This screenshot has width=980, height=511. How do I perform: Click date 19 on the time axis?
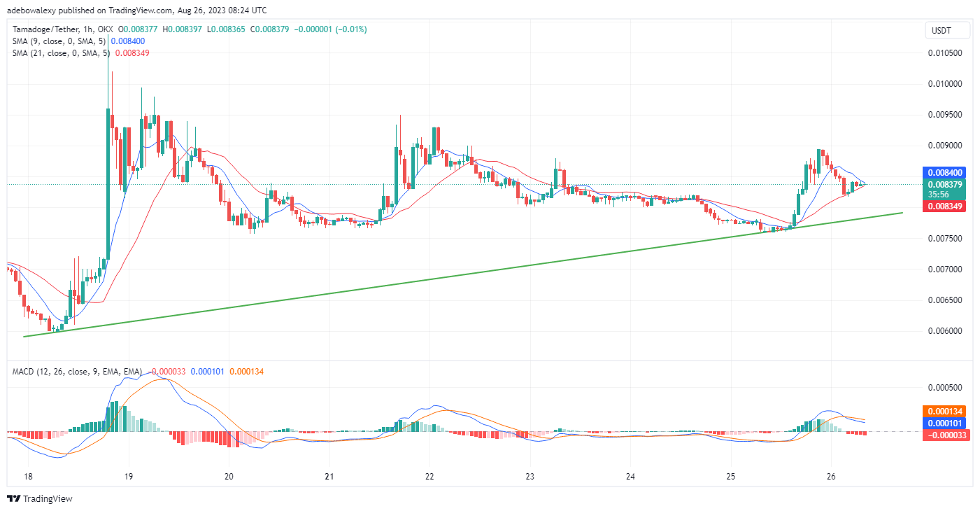(x=129, y=476)
